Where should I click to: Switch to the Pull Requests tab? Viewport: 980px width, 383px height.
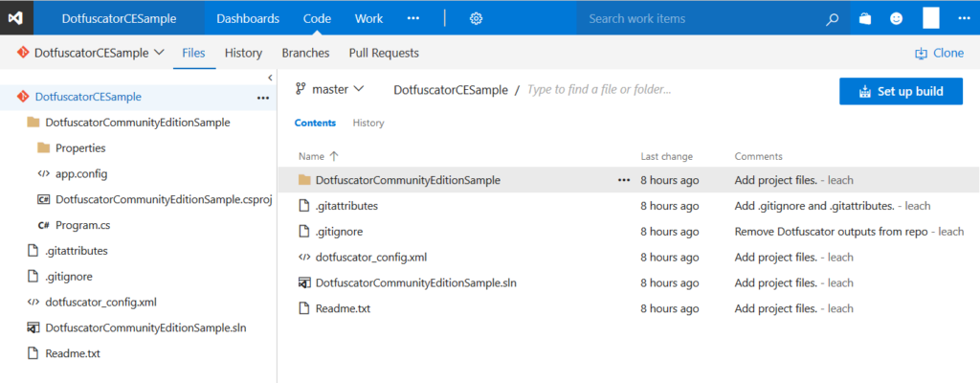[x=384, y=54]
